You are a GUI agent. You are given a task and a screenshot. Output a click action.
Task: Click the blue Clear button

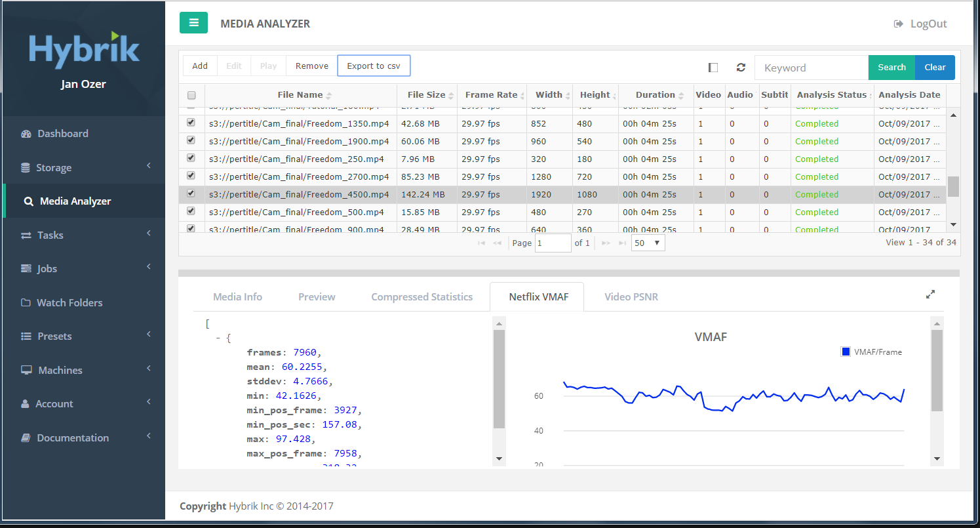point(935,68)
